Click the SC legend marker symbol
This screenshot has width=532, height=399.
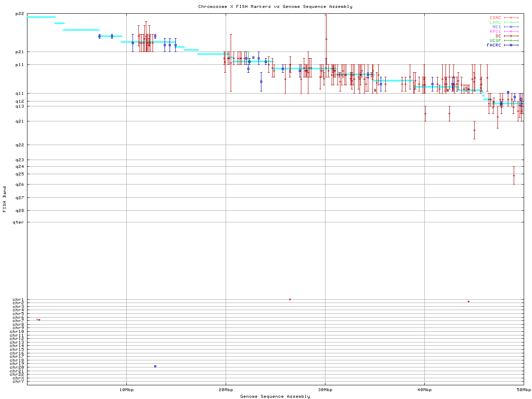(511, 36)
